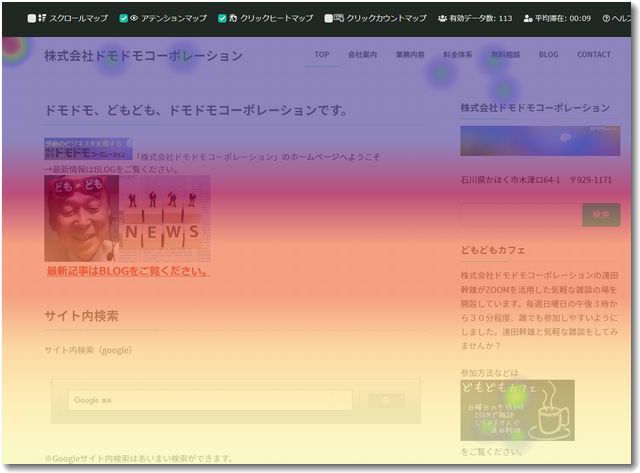The image size is (640, 473).
Task: Follow the 最新記事はBLOGをご覧ください link
Action: tap(128, 271)
